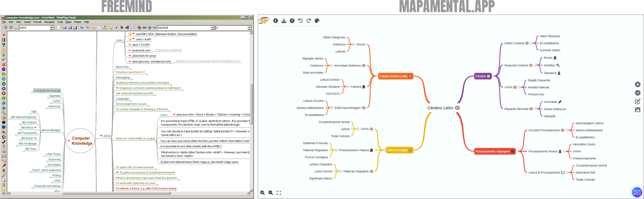Image resolution: width=644 pixels, height=199 pixels.
Task: Select the Debugging node in FreeMind
Action: (123, 77)
